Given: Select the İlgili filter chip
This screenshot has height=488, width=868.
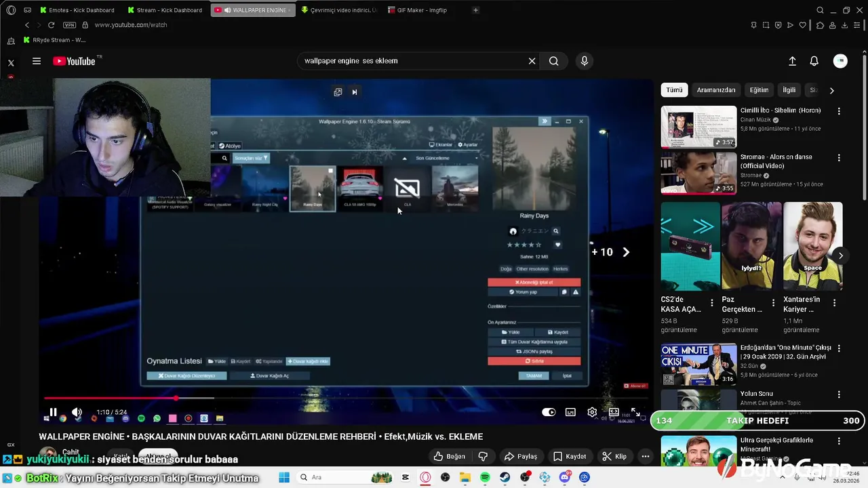Looking at the screenshot, I should tap(789, 90).
